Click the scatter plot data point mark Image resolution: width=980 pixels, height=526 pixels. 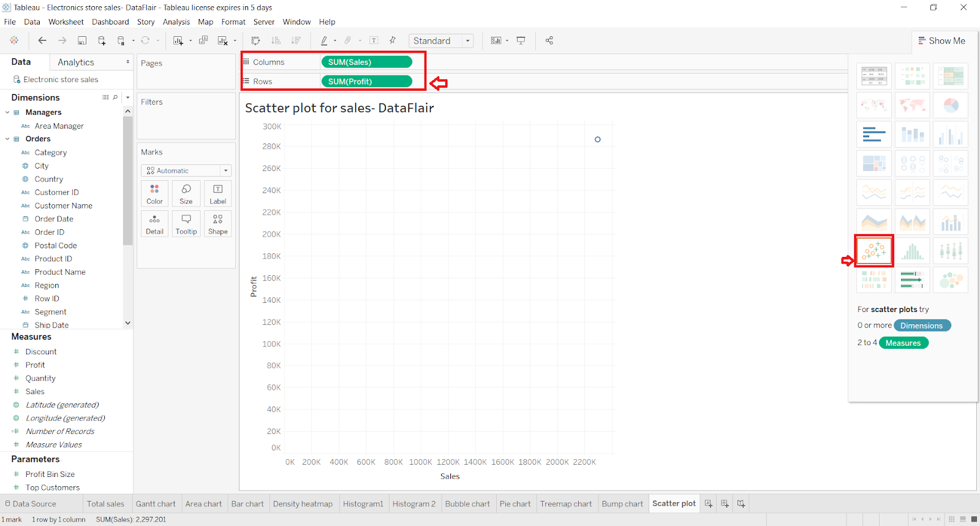pyautogui.click(x=598, y=139)
